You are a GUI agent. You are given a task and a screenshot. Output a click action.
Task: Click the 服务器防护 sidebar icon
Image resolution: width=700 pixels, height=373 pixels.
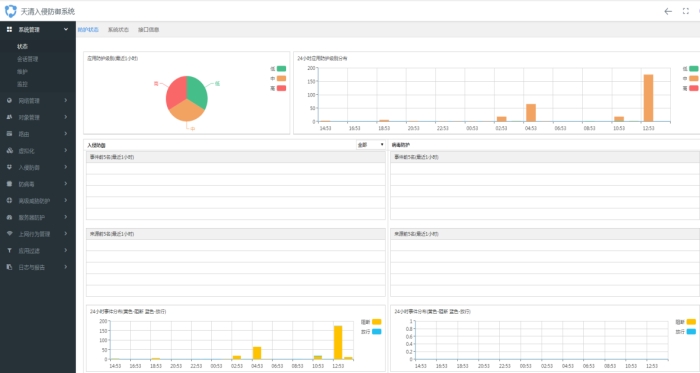(9, 217)
